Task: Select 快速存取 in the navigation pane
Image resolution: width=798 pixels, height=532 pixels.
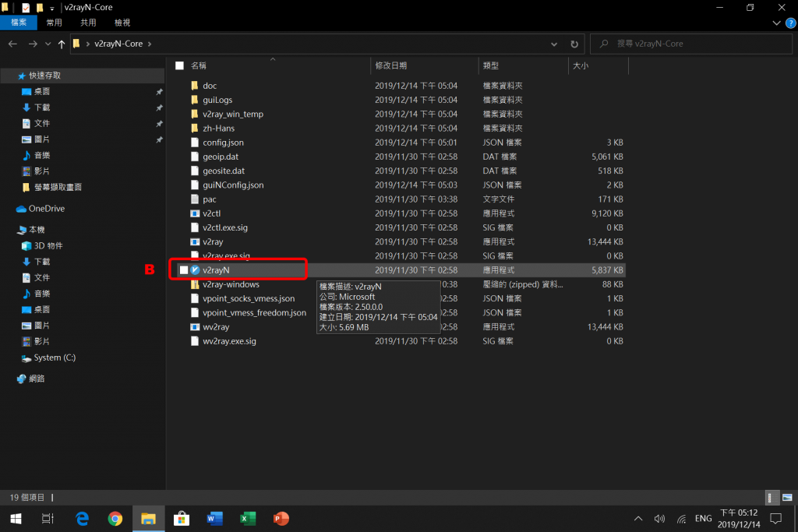Action: (x=44, y=76)
